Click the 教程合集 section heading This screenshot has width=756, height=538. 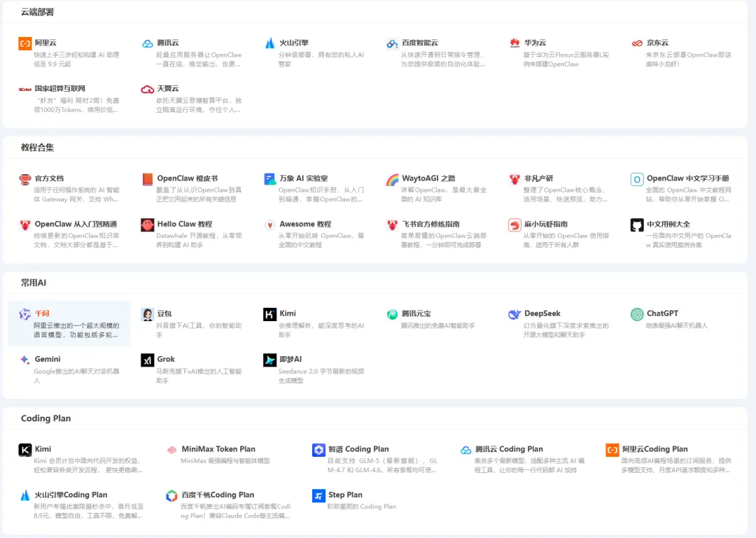38,148
